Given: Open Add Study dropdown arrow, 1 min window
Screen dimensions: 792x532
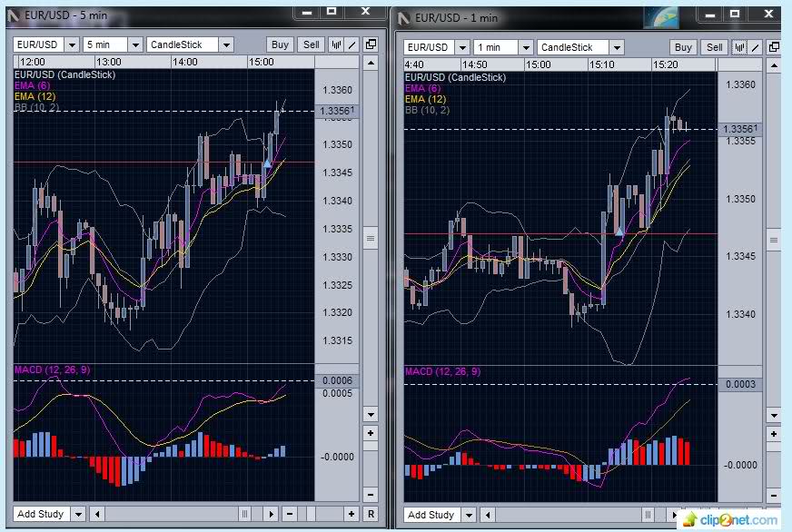Looking at the screenshot, I should pos(469,515).
